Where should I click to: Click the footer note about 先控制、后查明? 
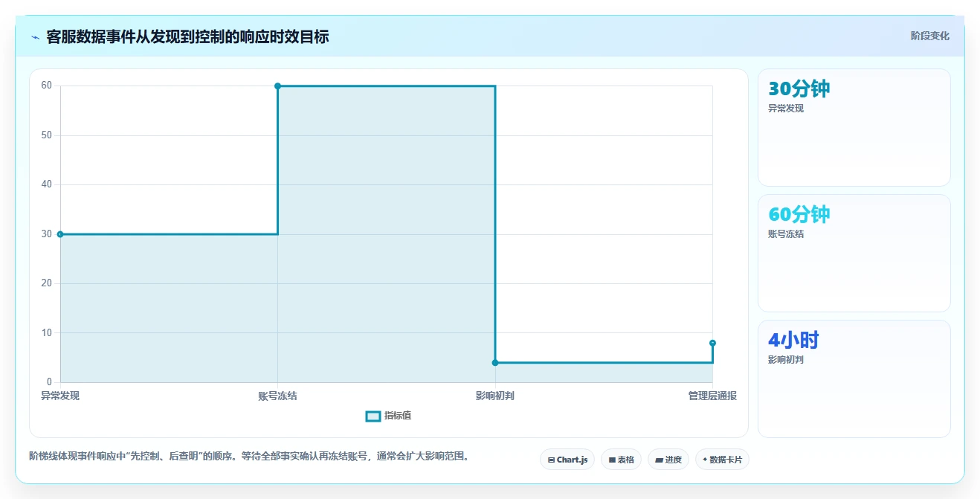tap(249, 456)
